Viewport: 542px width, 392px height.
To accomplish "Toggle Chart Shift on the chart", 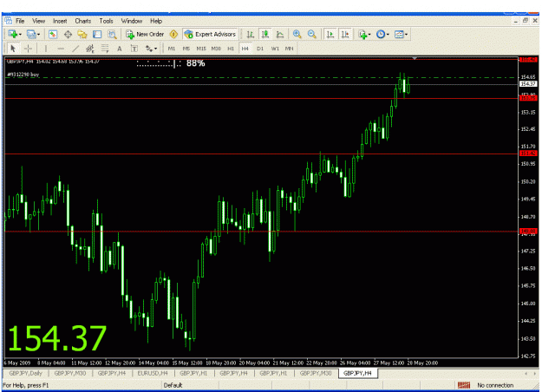I will pos(345,34).
